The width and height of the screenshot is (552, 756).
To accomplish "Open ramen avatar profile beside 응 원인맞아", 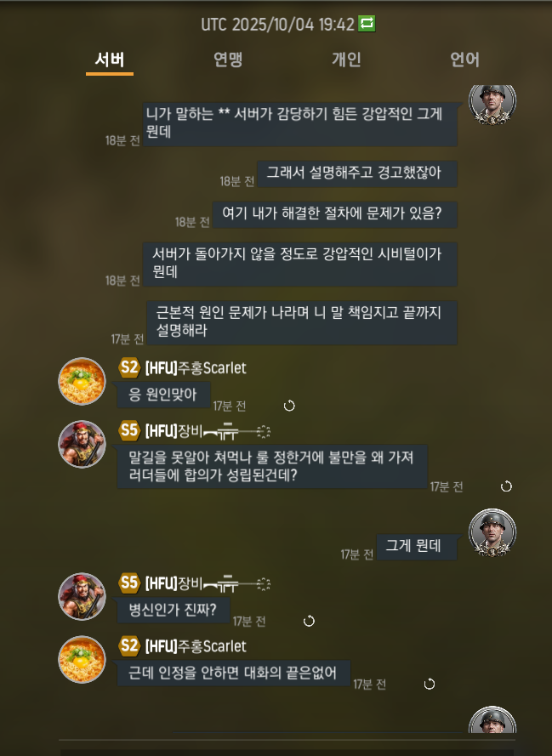I will [82, 381].
